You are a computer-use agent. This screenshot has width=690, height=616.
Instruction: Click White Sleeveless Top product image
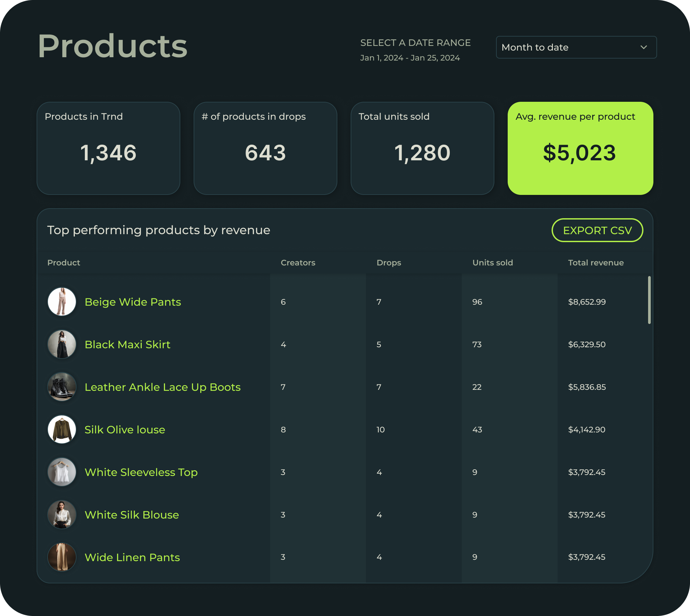[62, 472]
